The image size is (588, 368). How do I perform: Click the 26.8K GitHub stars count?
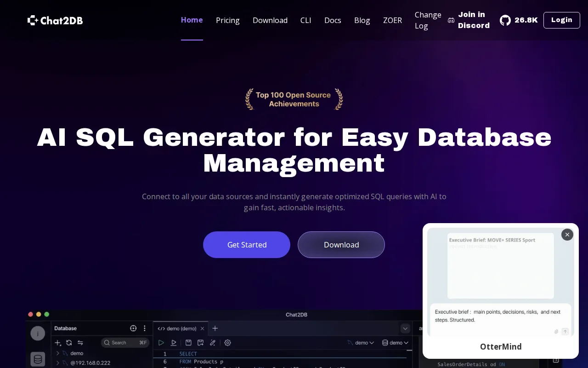point(526,20)
